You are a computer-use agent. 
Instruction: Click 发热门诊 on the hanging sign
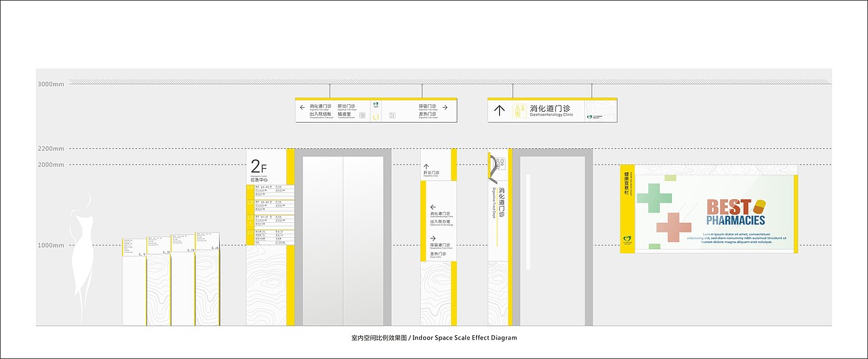pos(427,114)
